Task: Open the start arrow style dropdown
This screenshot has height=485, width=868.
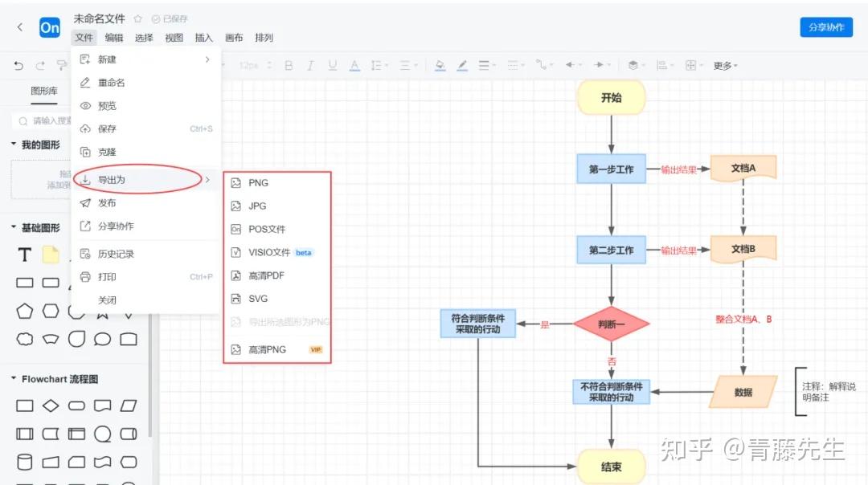Action: tap(573, 65)
